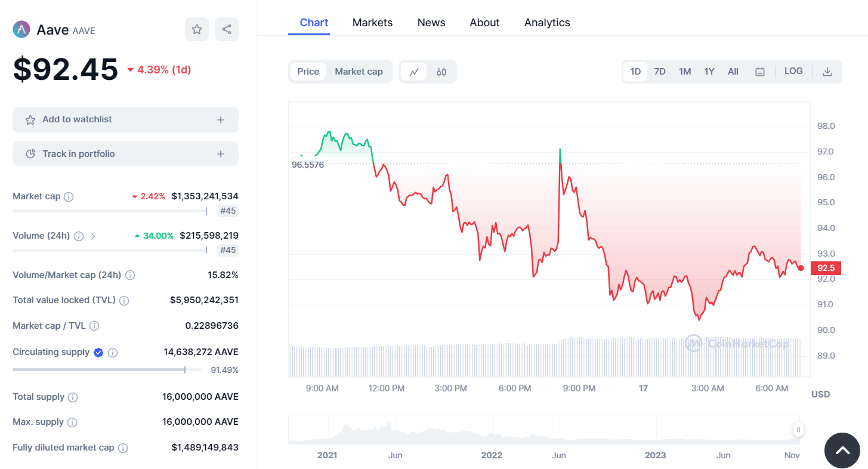This screenshot has height=469, width=868.
Task: Click the $215,598,219 volume value
Action: click(x=209, y=236)
